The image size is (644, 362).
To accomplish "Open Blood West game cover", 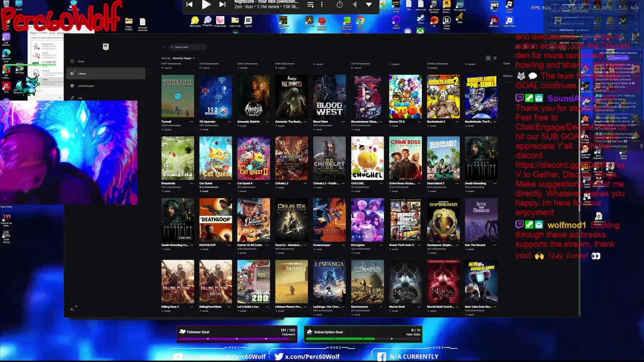I will coord(330,97).
